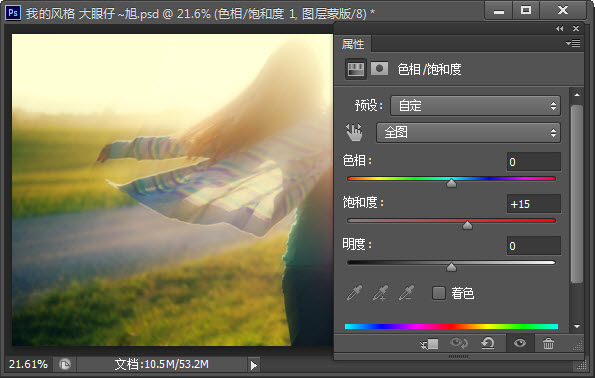Click the zoom percentage field 21.61%

(x=28, y=364)
